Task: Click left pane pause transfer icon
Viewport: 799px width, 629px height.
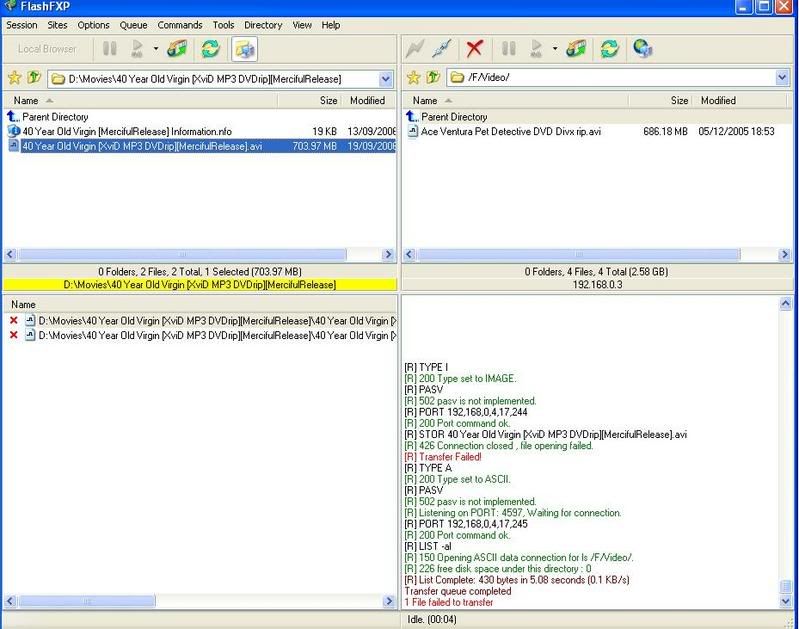Action: click(110, 49)
